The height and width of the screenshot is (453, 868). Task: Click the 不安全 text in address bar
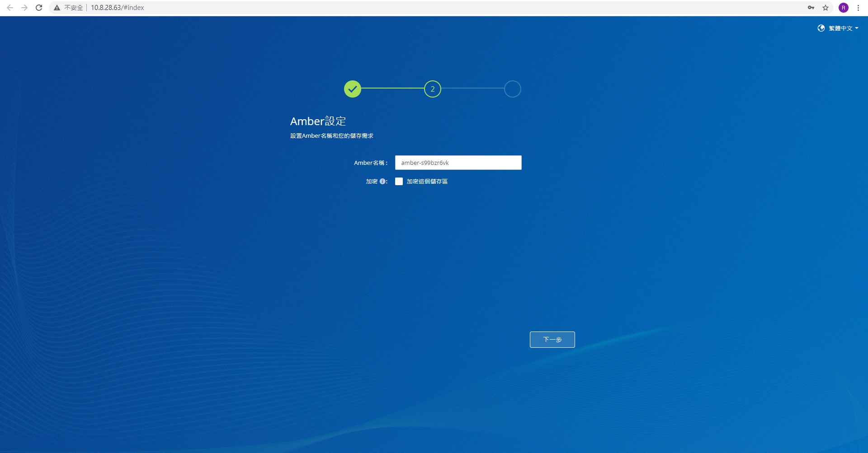(x=74, y=8)
